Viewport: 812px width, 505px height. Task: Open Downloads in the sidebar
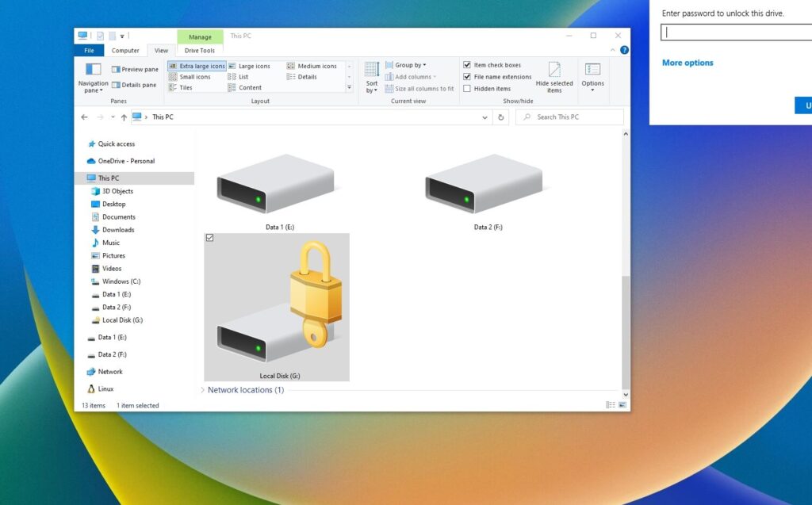(x=118, y=230)
